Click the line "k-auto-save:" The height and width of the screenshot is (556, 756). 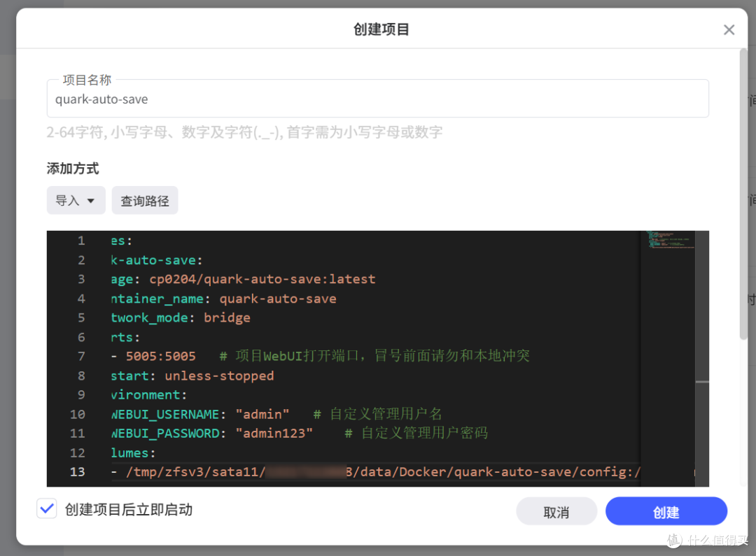click(x=157, y=260)
